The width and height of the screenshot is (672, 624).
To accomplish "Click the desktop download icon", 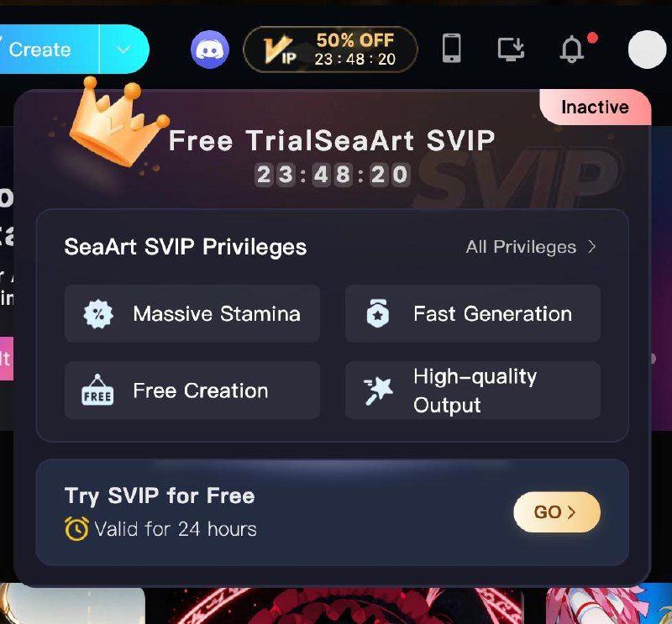I will click(x=511, y=49).
